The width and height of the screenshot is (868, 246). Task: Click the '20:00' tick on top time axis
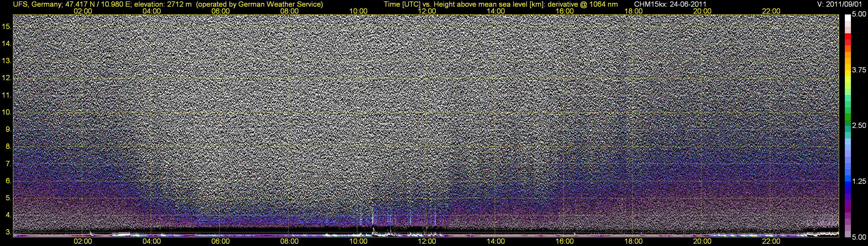(702, 11)
